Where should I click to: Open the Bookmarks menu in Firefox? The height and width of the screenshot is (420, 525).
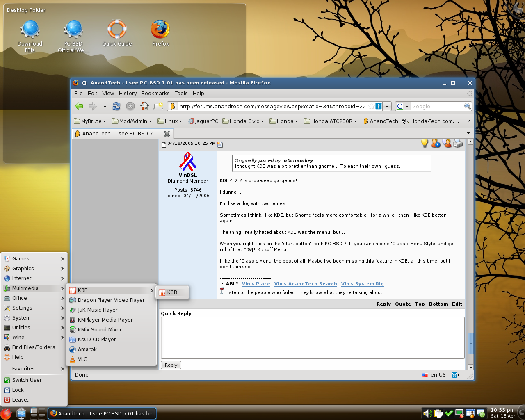(x=155, y=94)
